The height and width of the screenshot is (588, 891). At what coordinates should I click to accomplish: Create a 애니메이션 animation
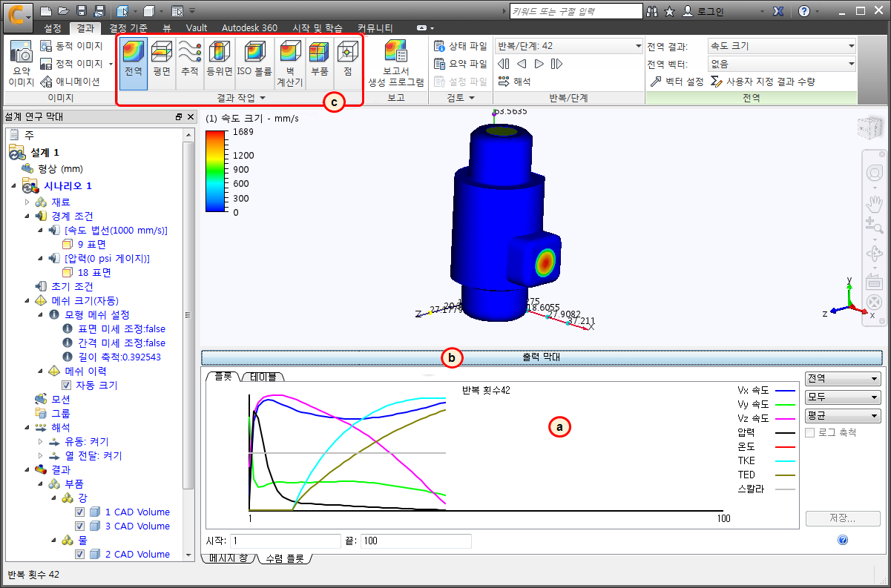[70, 82]
